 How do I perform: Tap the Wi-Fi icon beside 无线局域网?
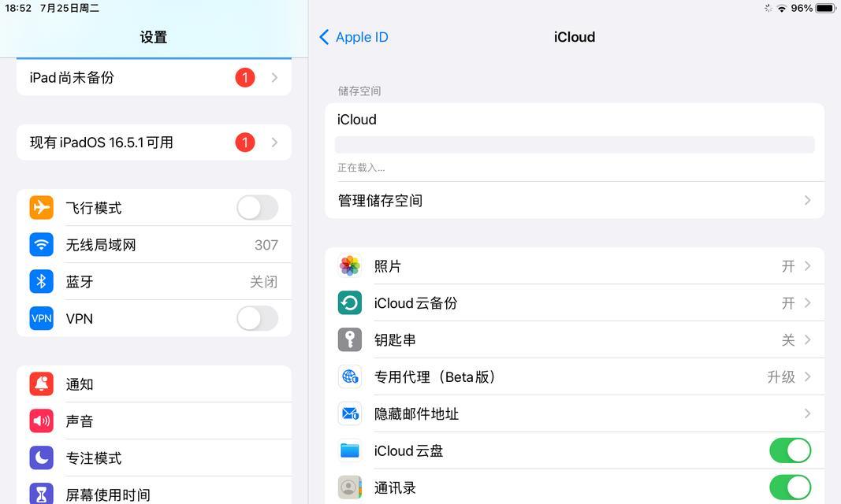pyautogui.click(x=41, y=245)
